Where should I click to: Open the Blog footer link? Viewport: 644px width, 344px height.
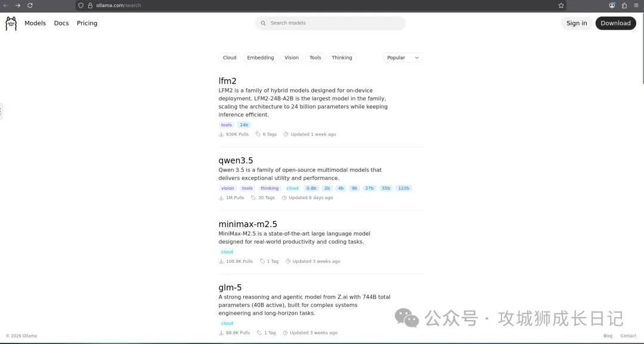coord(608,336)
